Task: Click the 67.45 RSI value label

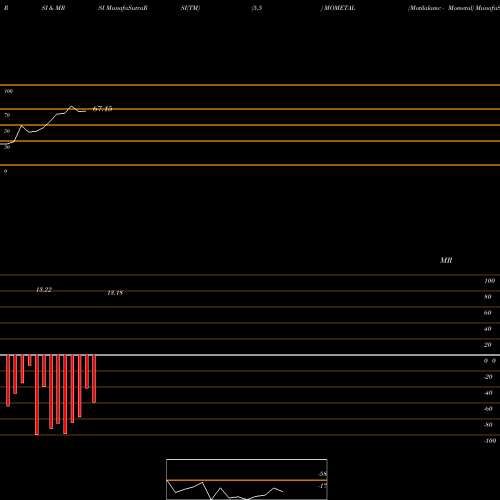Action: tap(102, 109)
